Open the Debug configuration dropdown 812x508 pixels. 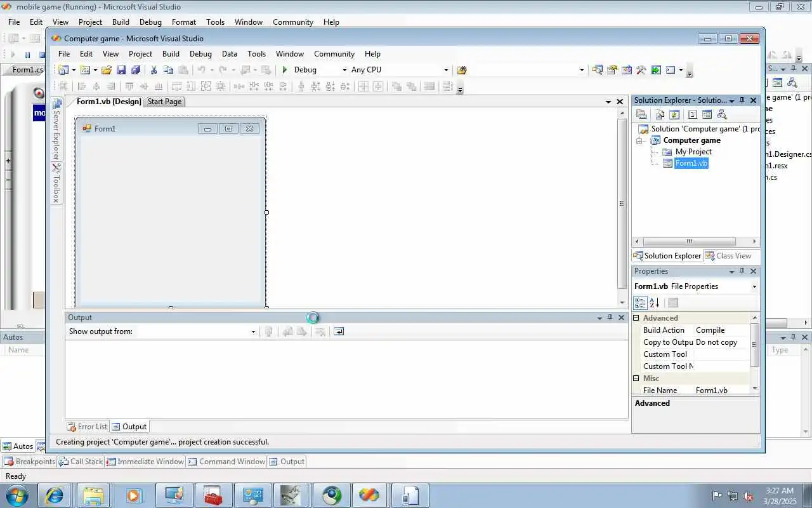point(344,70)
